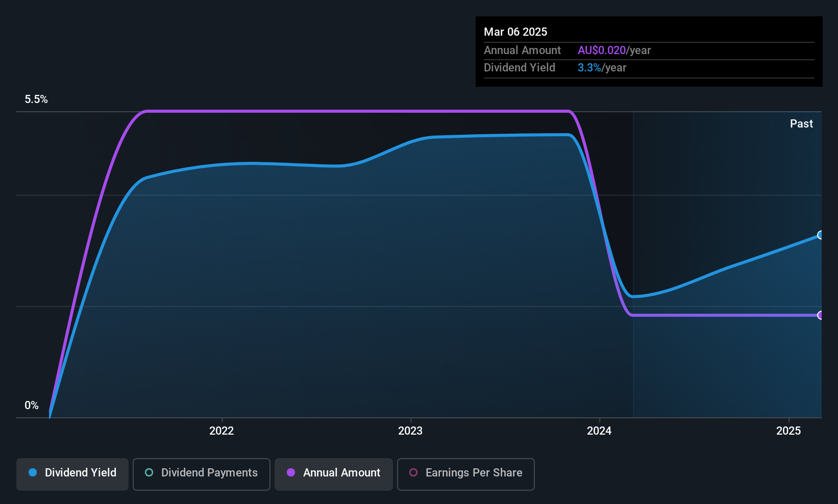This screenshot has width=838, height=504.
Task: Click the pink Earnings Per Share circle
Action: 413,472
